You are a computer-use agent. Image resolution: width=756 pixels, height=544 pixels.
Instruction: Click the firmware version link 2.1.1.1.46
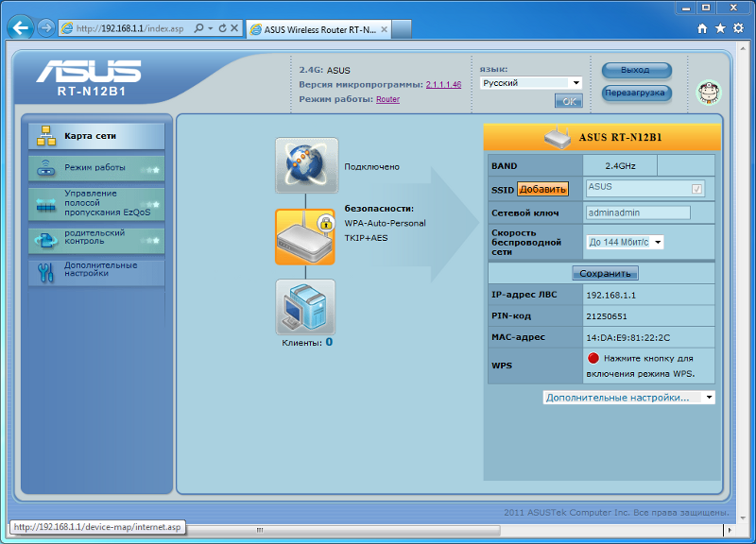click(443, 85)
